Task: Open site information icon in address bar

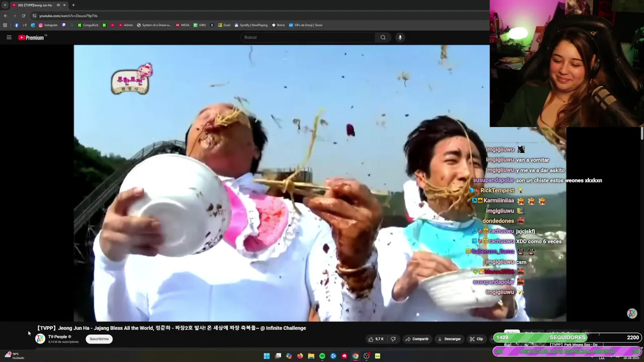Action: pyautogui.click(x=34, y=16)
